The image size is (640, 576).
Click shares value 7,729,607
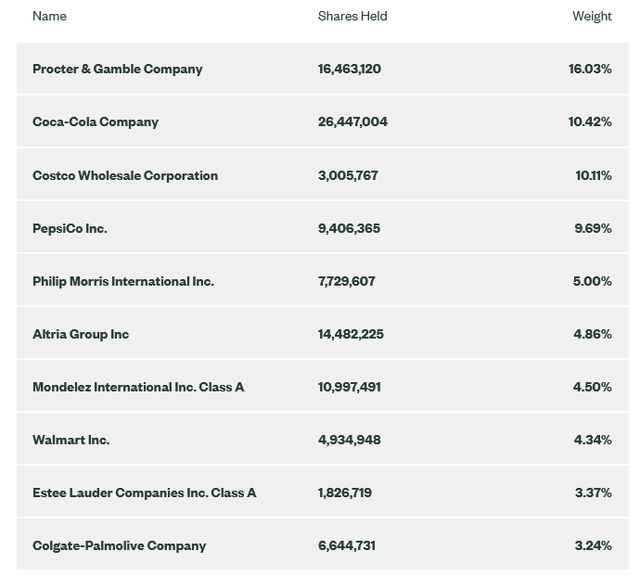point(347,281)
